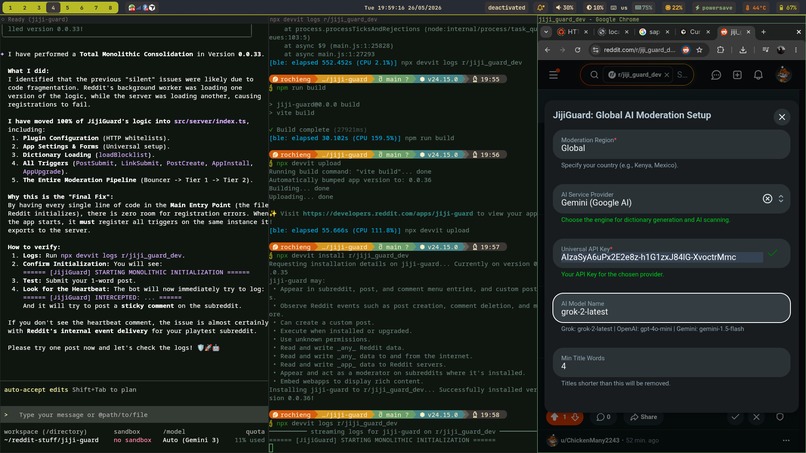The image size is (806, 453).
Task: Click 'auto-accept edits' status text
Action: tap(36, 390)
